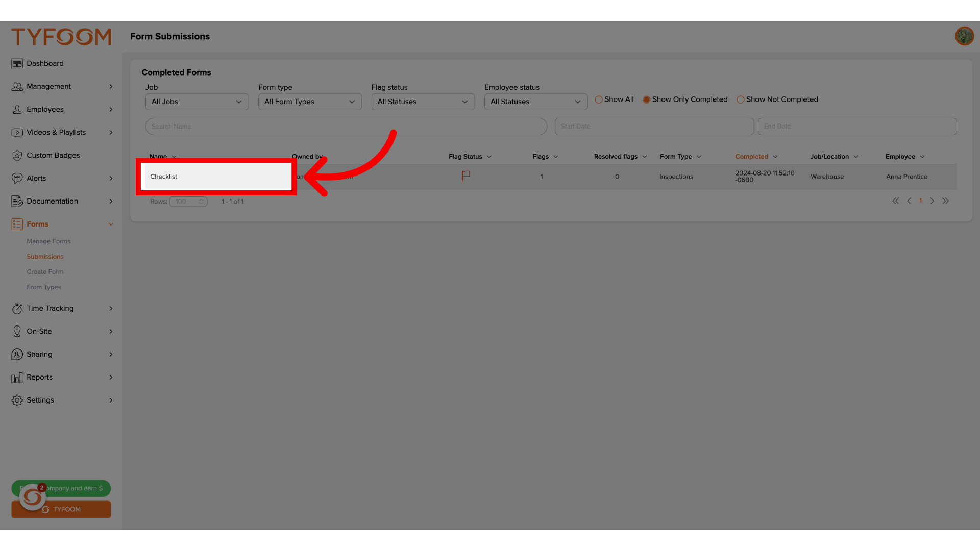
Task: Click the Custom Badges icon in sidebar
Action: 17,156
